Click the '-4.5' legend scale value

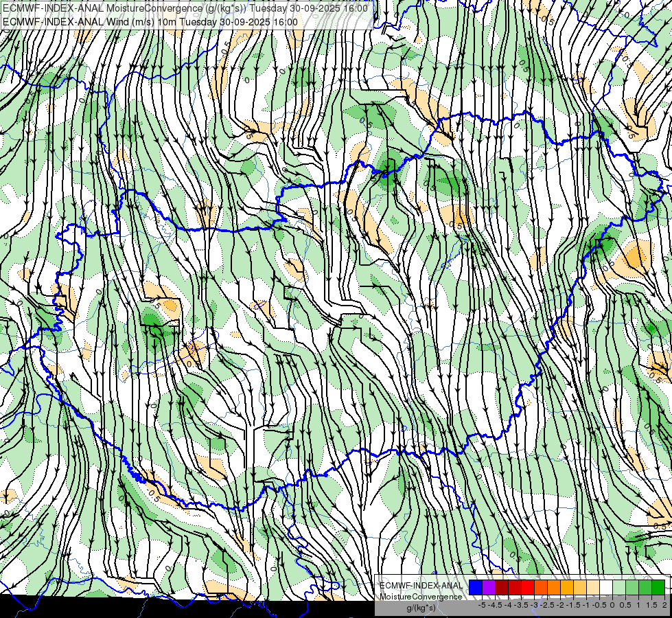(496, 605)
